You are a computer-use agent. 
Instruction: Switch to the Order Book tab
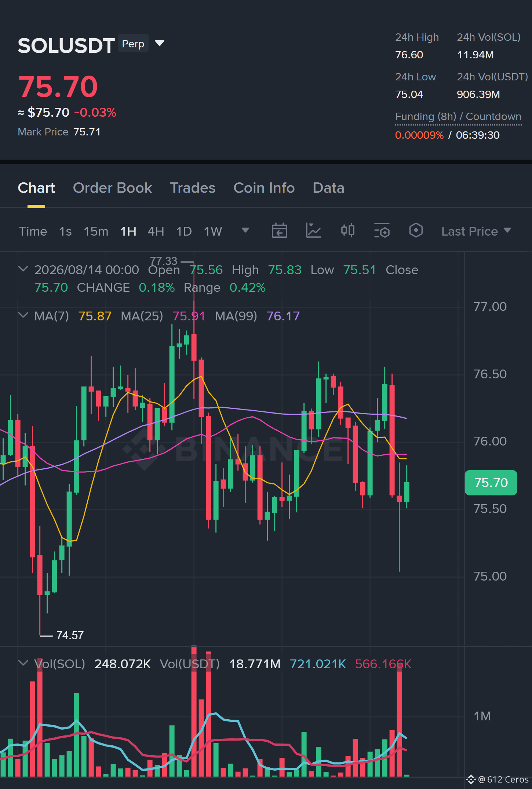(112, 188)
